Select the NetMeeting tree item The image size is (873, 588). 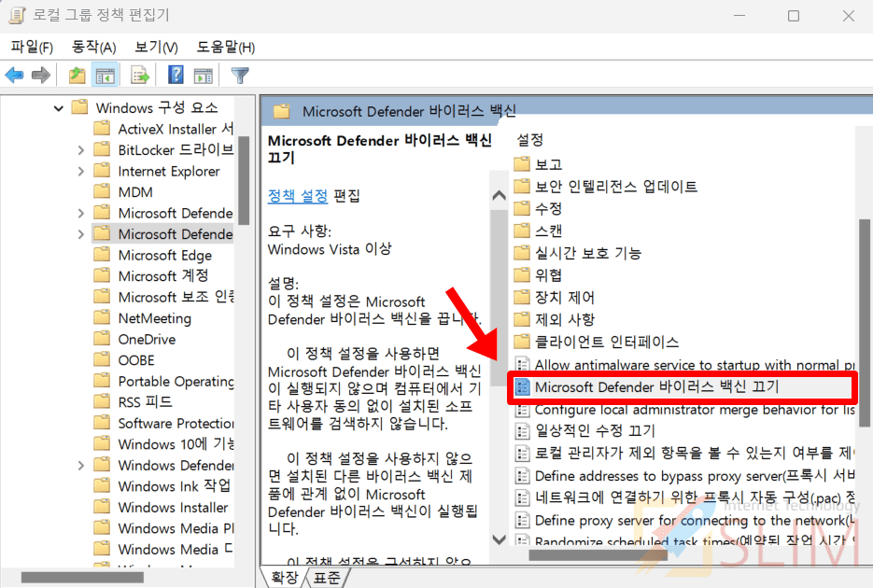(143, 318)
